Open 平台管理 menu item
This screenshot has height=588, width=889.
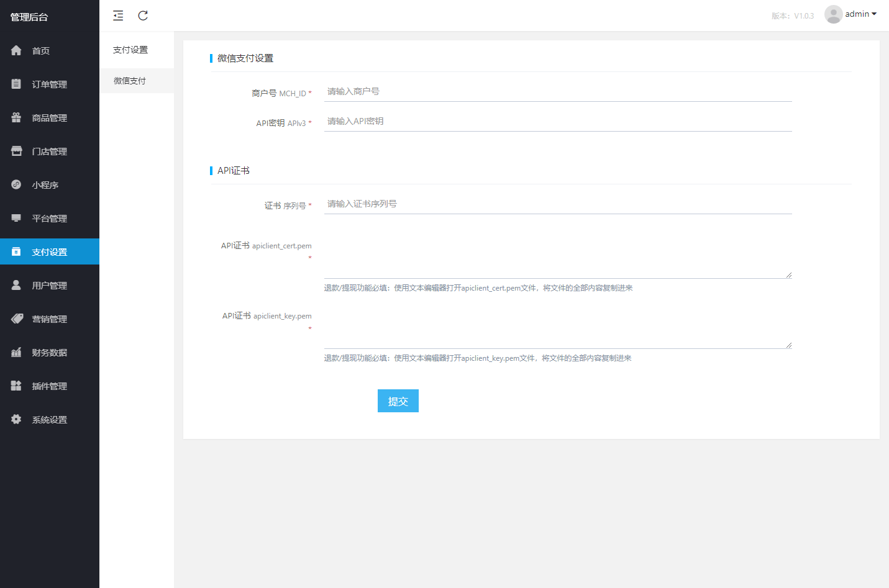50,218
